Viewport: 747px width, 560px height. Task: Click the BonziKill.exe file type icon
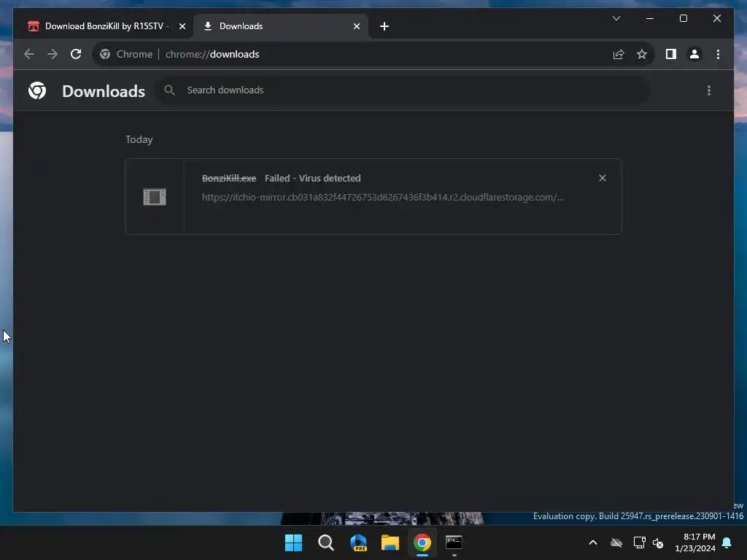tap(155, 197)
